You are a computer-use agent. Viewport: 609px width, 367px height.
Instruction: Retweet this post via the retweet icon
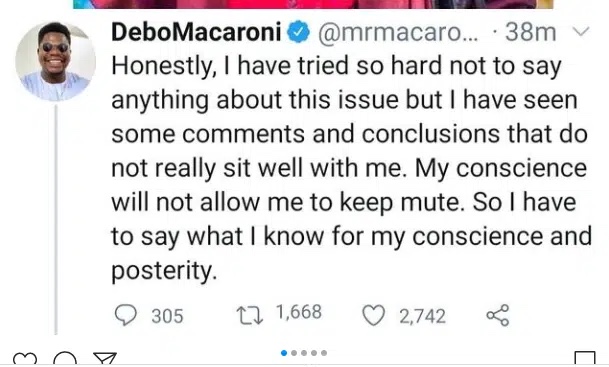click(250, 315)
